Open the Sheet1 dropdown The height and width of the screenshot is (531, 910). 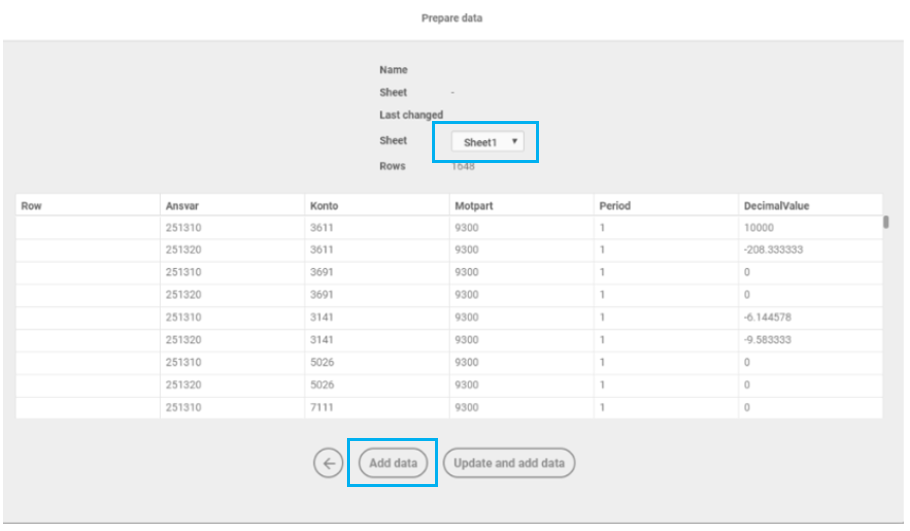click(x=487, y=142)
